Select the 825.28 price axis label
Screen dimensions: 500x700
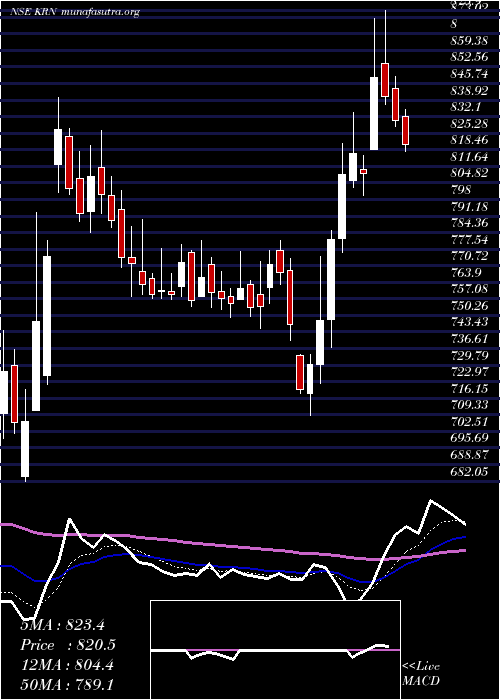[468, 123]
